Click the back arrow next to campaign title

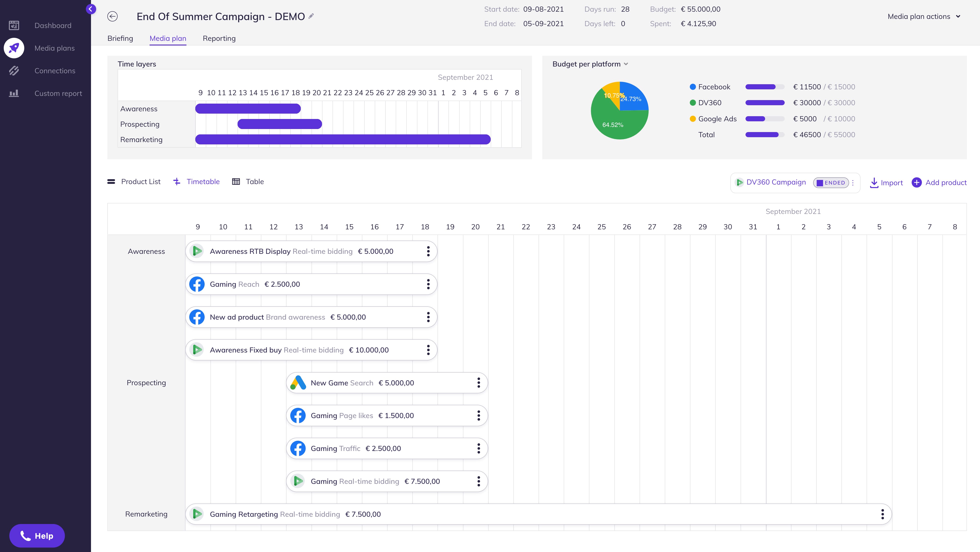point(112,16)
